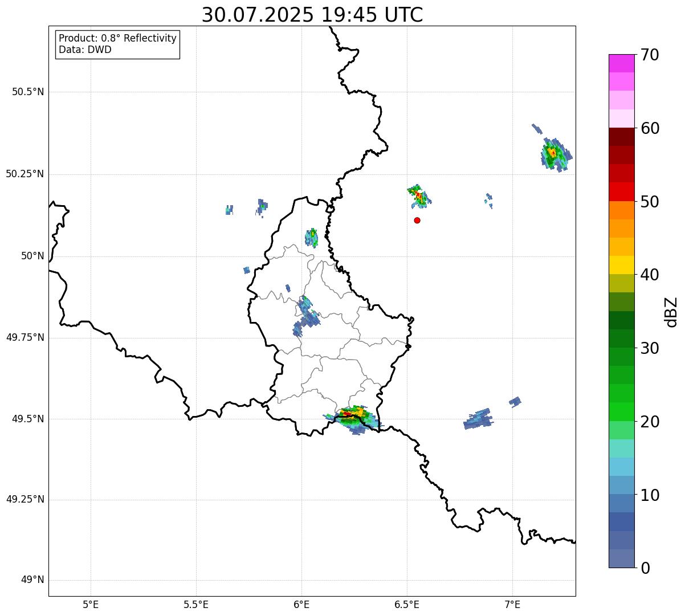This screenshot has width=685, height=616.
Task: Click the storm cell near 7.2°E 50.3°N
Action: [x=556, y=154]
